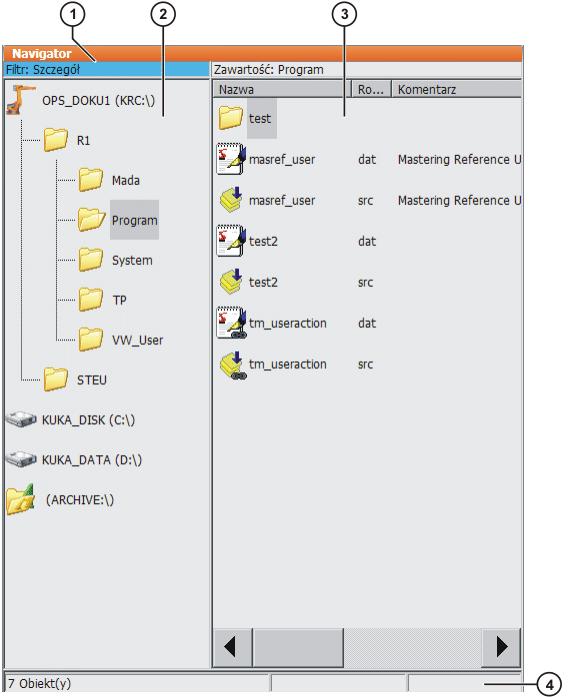Image resolution: width=570 pixels, height=697 pixels.
Task: Click the KUKA_DATA (D:\) drive icon
Action: [x=20, y=459]
